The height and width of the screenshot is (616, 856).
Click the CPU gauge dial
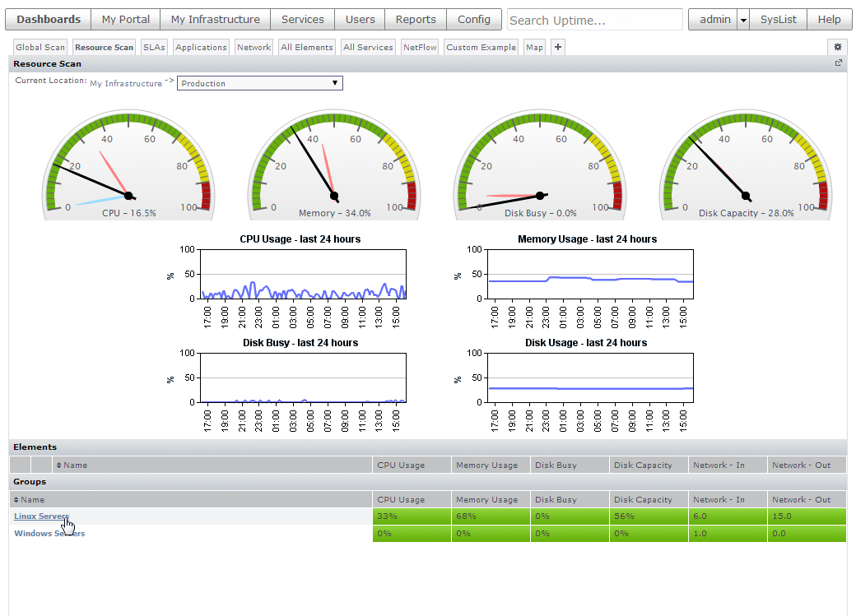[x=128, y=165]
